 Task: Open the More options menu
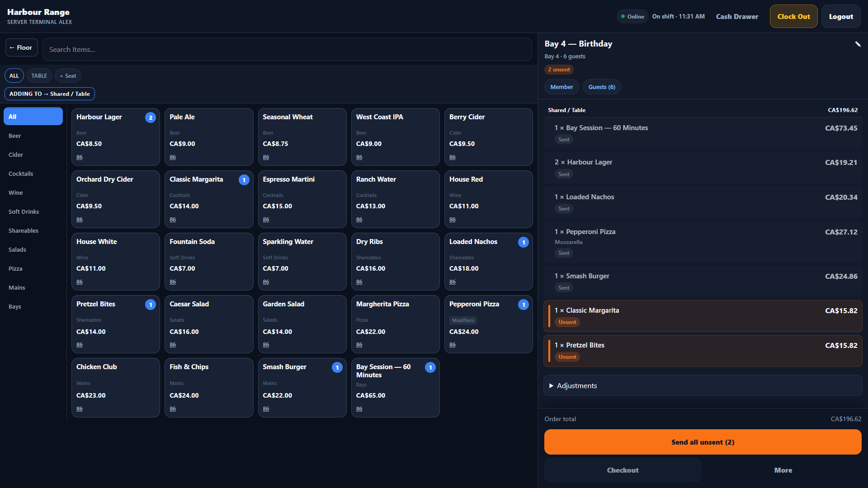783,470
